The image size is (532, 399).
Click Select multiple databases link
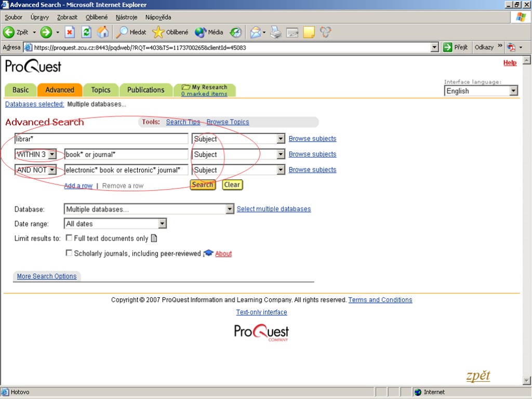(274, 209)
